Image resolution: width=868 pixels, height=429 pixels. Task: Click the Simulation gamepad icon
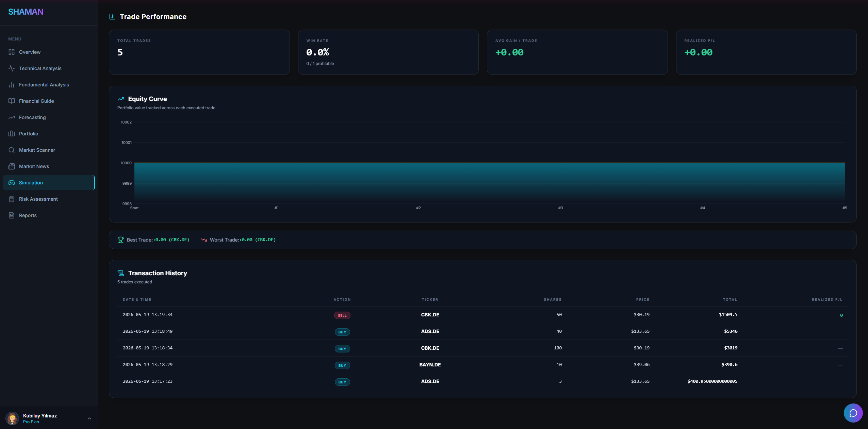12,183
